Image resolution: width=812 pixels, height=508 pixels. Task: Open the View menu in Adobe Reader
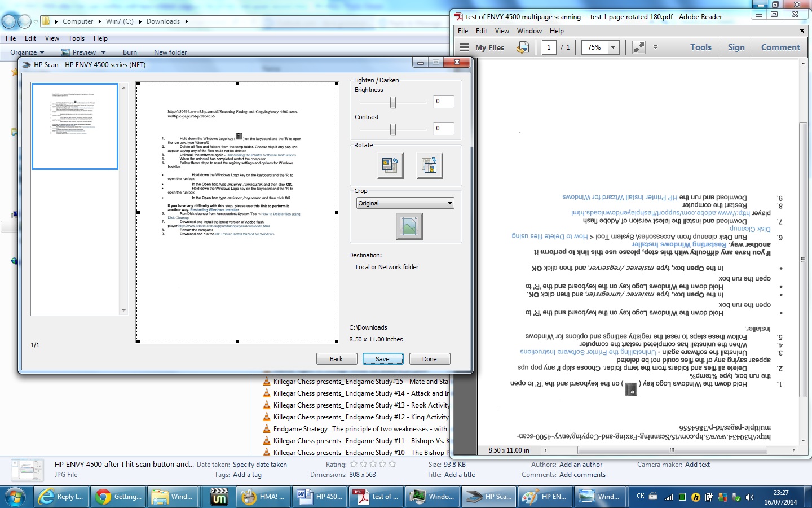click(502, 31)
